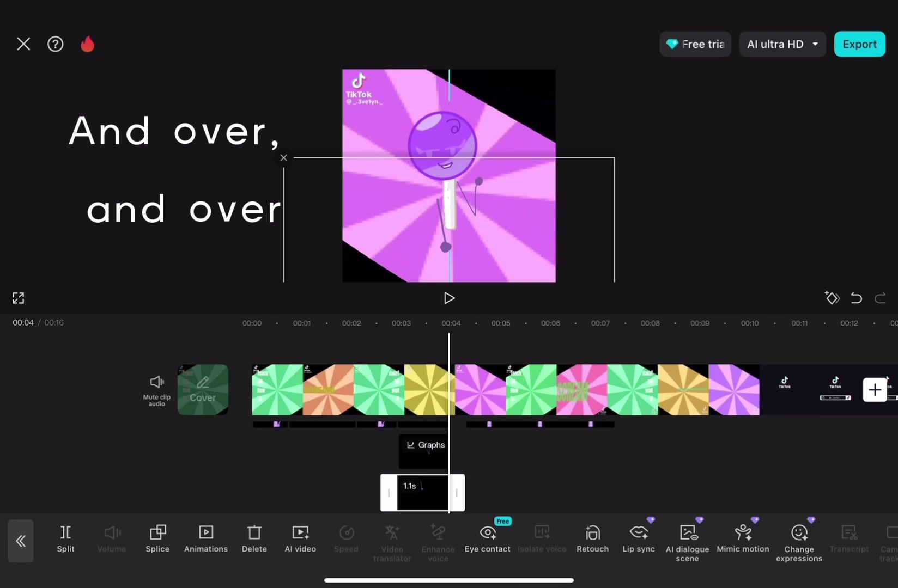Select the Isolate voice tool
This screenshot has height=588, width=898.
click(x=542, y=539)
